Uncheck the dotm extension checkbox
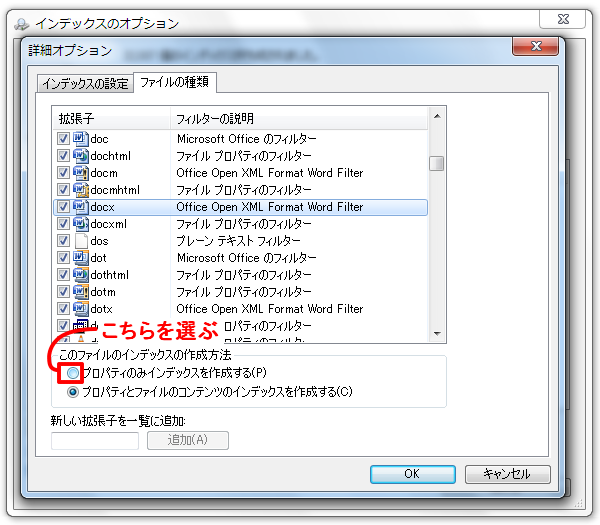The height and width of the screenshot is (525, 600). [x=63, y=292]
